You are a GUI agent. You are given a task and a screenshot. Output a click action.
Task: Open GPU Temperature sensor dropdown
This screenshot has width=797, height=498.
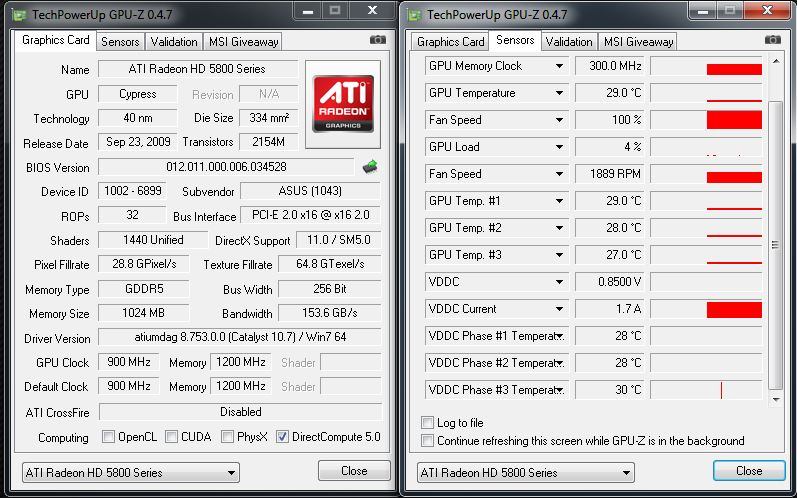coord(559,93)
